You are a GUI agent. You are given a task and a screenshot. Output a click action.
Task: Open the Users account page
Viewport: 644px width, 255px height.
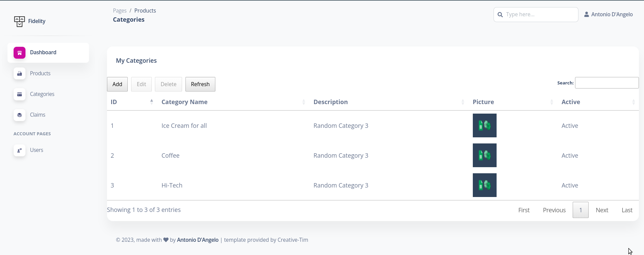point(48,150)
